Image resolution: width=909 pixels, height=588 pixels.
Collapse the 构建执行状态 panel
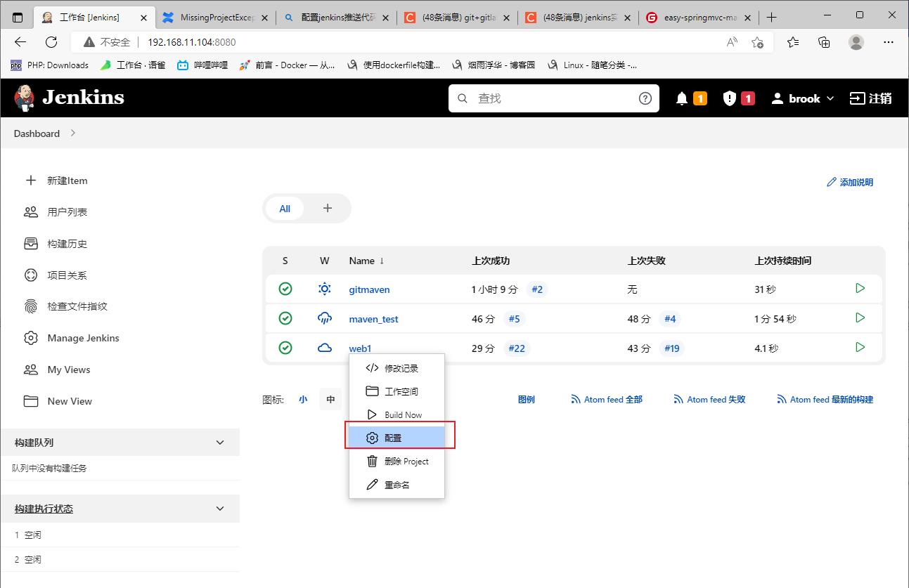[x=220, y=509]
